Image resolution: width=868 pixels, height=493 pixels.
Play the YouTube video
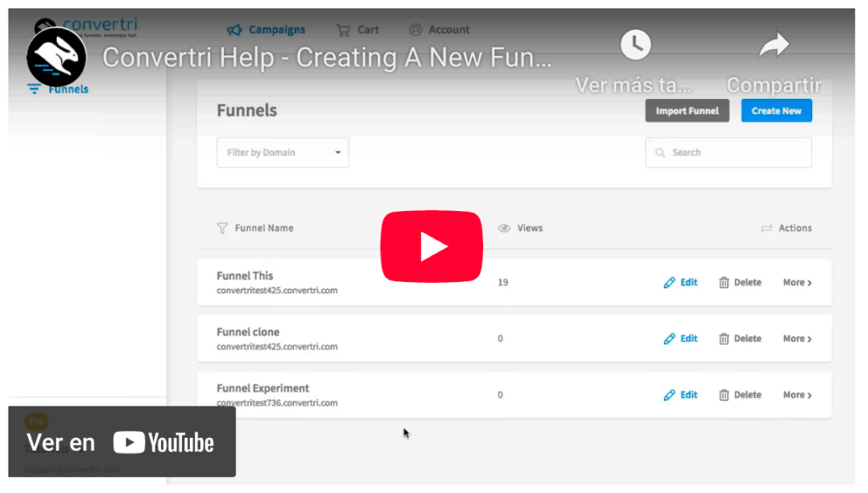tap(431, 246)
